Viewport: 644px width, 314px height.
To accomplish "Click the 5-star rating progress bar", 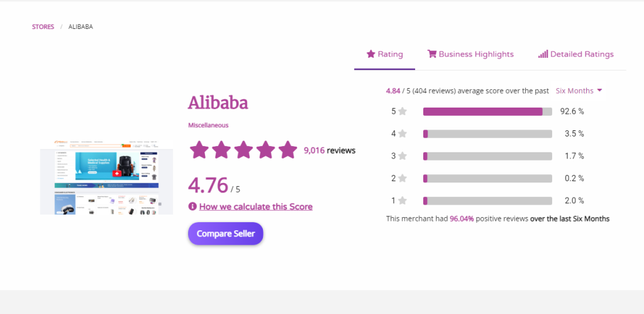I will click(x=487, y=111).
